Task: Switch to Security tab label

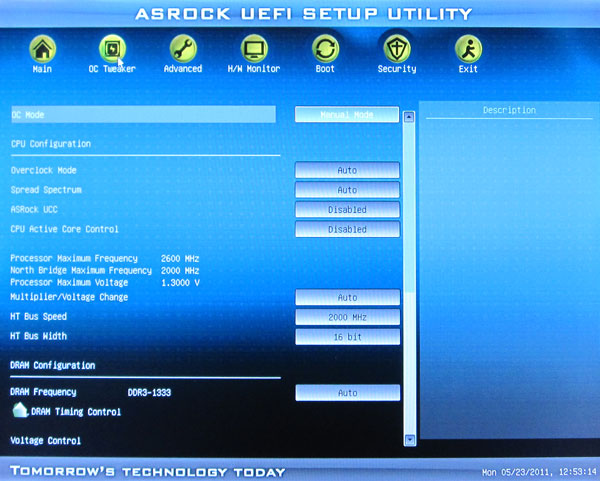Action: (x=397, y=69)
